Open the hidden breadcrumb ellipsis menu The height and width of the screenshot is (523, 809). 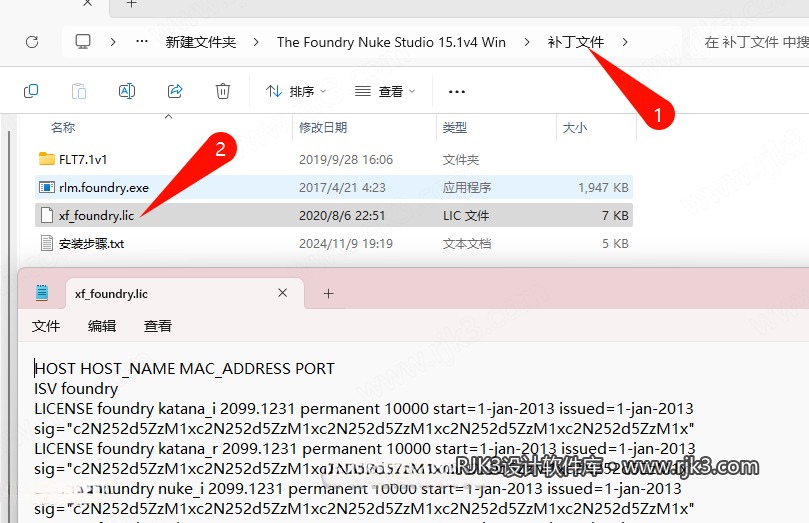coord(142,42)
